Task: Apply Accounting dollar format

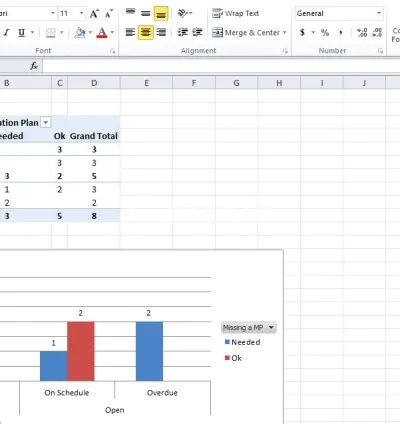Action: [302, 33]
